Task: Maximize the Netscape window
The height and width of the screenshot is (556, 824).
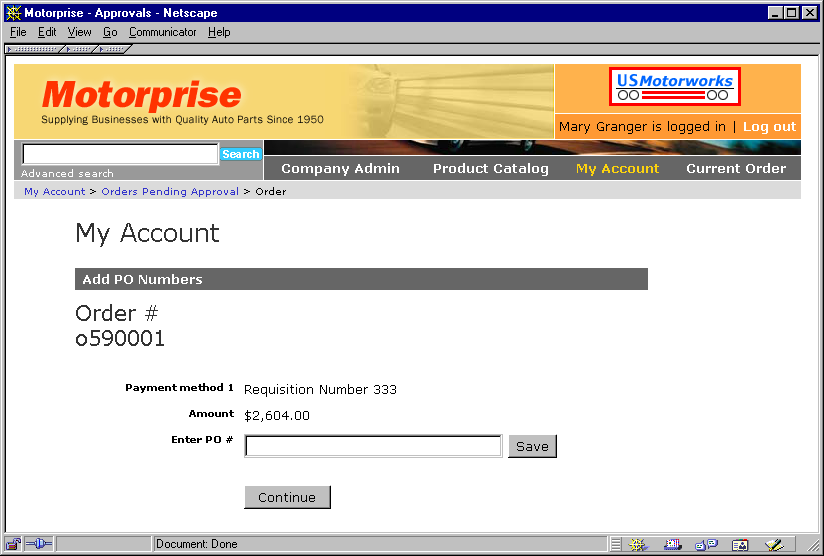Action: [792, 13]
